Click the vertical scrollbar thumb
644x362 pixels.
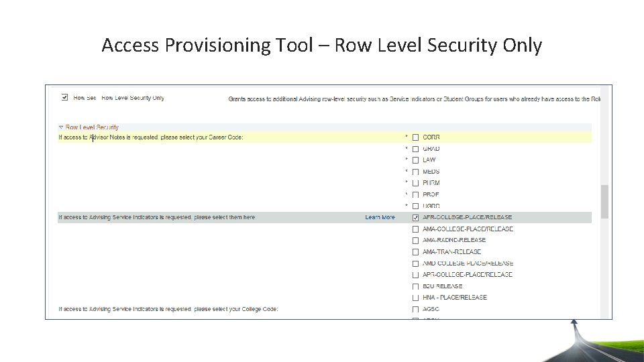pos(604,201)
